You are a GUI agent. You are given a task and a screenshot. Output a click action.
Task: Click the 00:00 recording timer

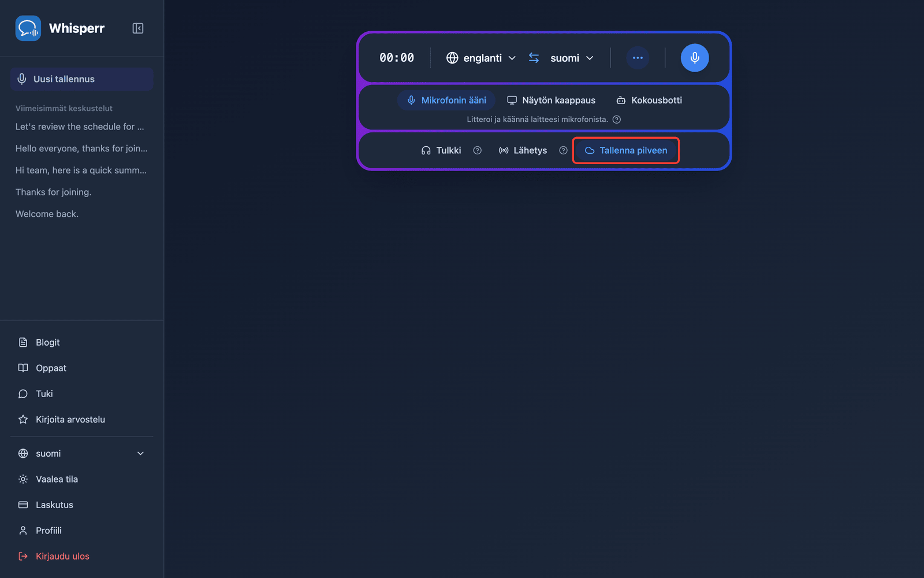pyautogui.click(x=397, y=58)
